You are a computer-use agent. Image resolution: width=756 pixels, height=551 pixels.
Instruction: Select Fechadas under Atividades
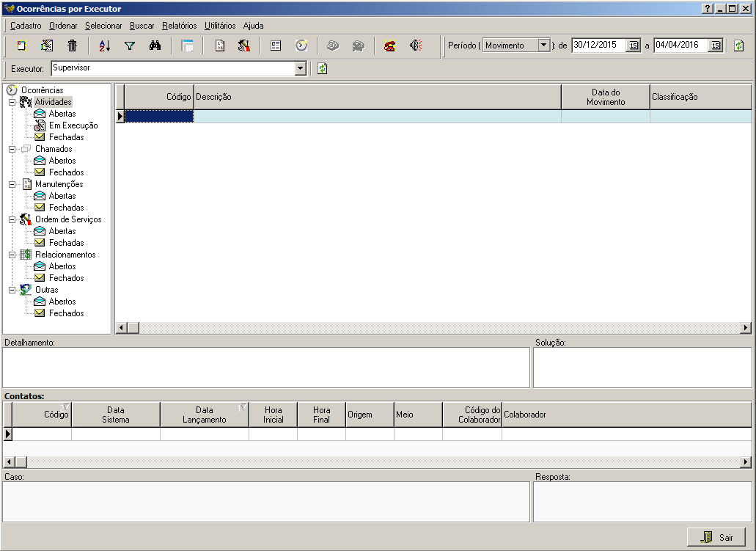pos(67,137)
